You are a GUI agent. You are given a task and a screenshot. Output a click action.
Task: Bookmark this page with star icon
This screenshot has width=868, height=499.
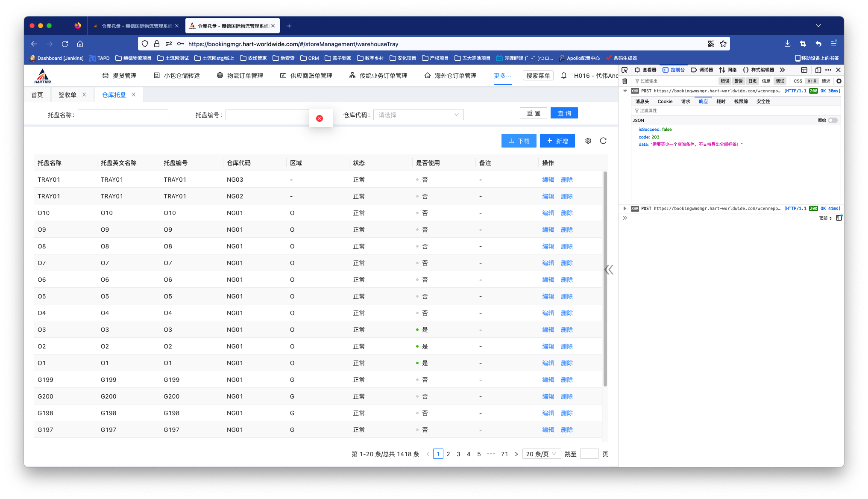pos(723,44)
